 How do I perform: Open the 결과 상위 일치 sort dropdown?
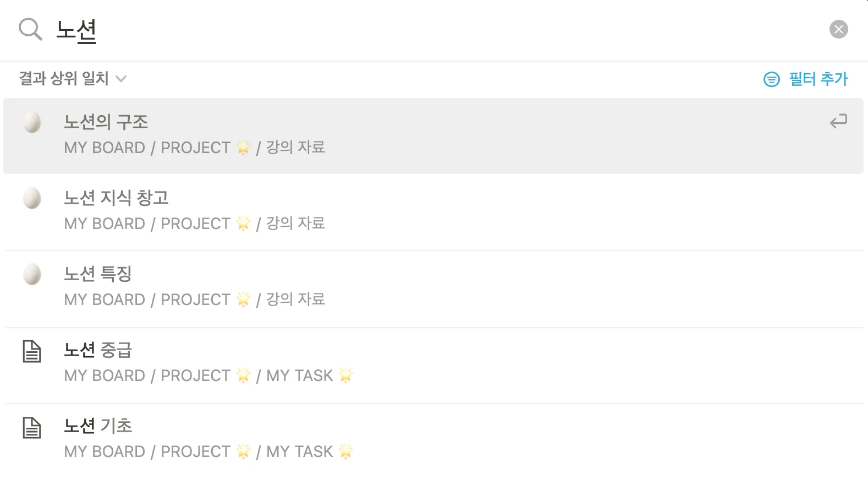point(64,79)
